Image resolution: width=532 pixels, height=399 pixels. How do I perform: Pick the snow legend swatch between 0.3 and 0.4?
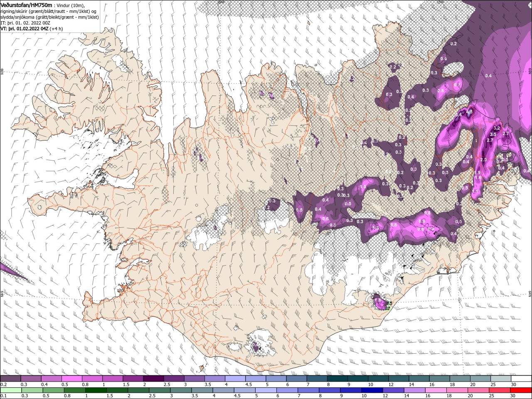coord(31,379)
